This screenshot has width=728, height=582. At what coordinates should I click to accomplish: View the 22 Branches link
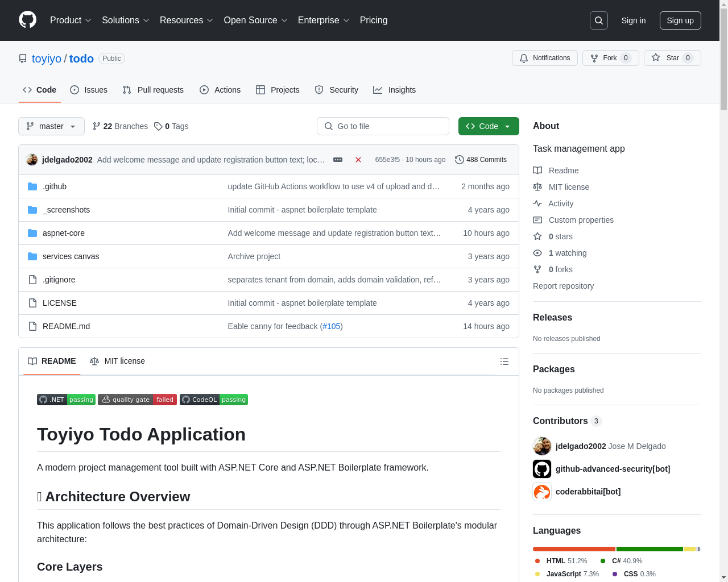tap(120, 126)
